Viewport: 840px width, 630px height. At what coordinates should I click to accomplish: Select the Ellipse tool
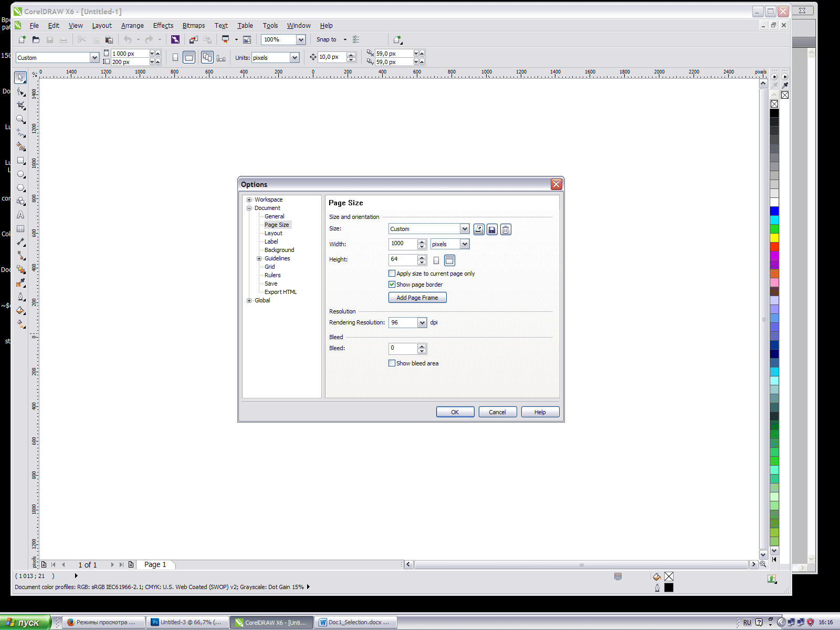point(20,174)
